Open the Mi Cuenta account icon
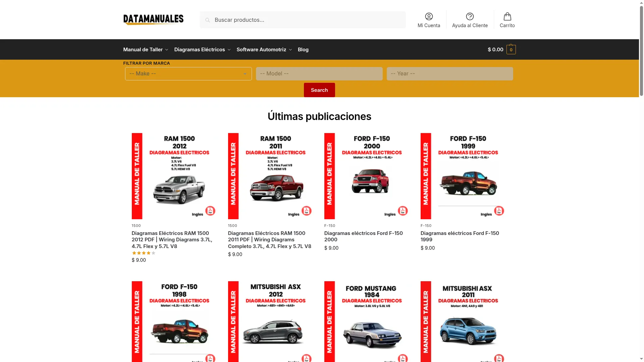The width and height of the screenshot is (644, 362). (429, 16)
